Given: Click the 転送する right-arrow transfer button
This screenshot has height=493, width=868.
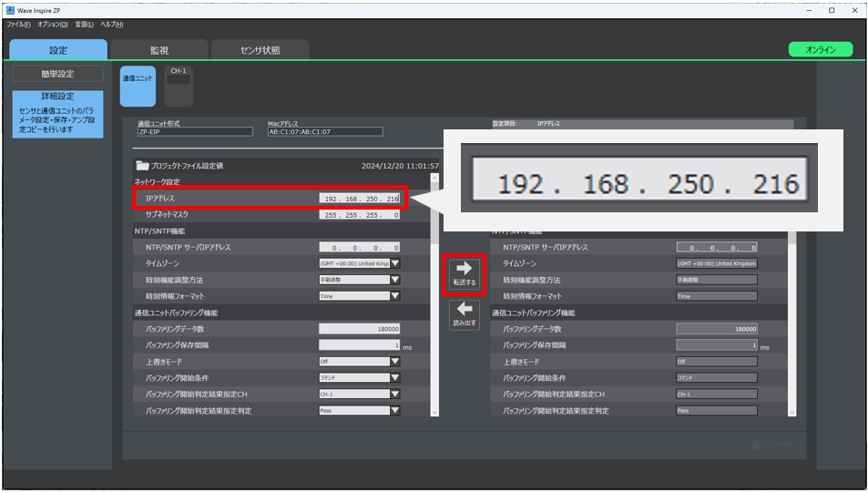Looking at the screenshot, I should click(465, 272).
